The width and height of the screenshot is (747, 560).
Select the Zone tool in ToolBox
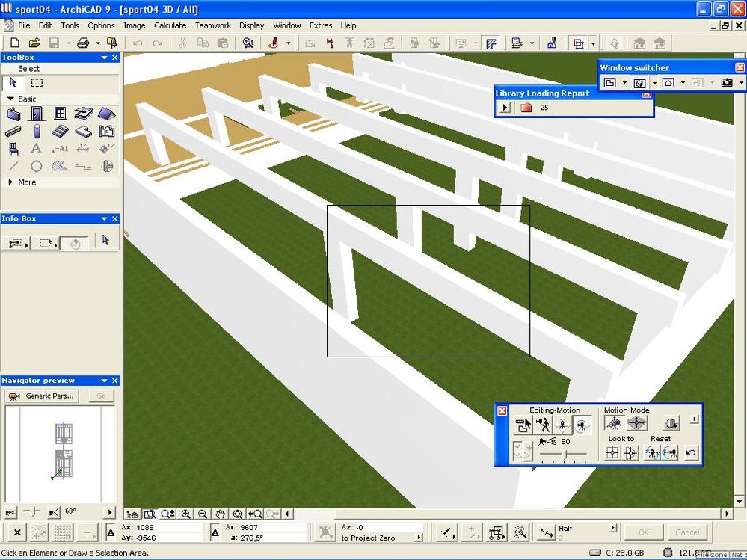(106, 131)
